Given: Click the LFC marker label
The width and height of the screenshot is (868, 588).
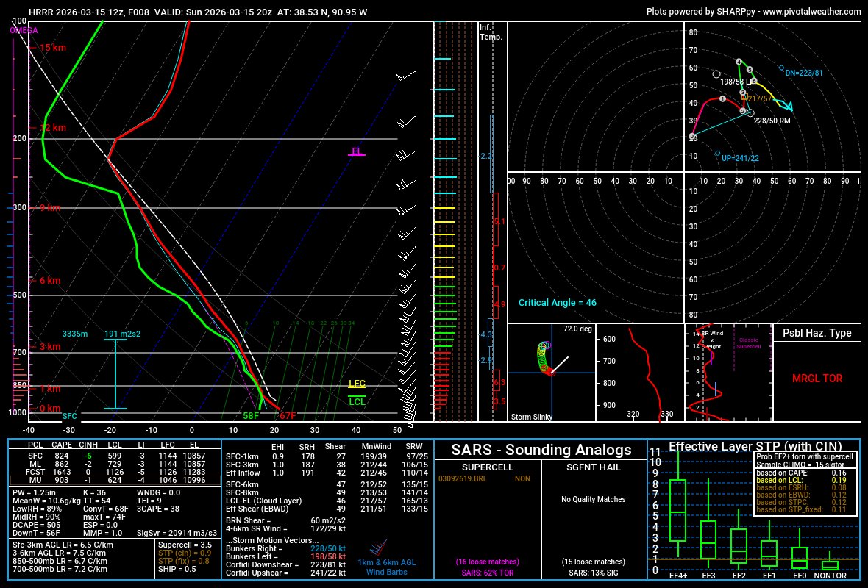Looking at the screenshot, I should point(355,384).
